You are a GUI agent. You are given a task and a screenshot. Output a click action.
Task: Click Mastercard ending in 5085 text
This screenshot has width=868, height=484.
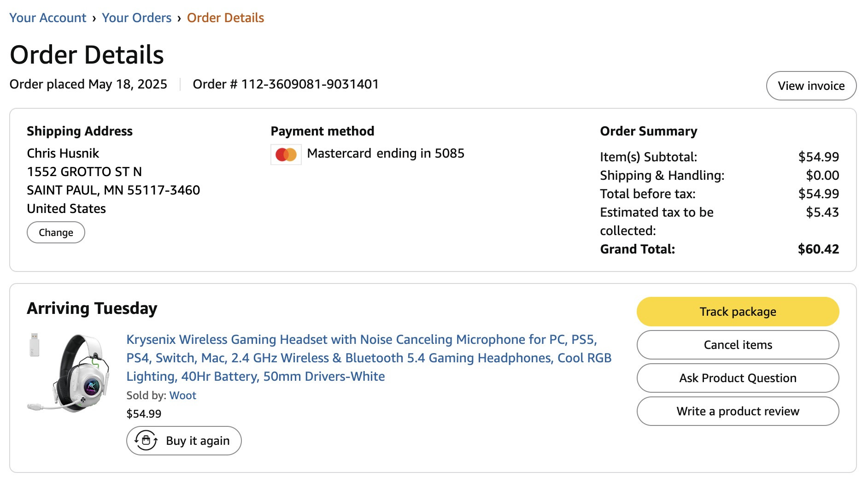(386, 153)
